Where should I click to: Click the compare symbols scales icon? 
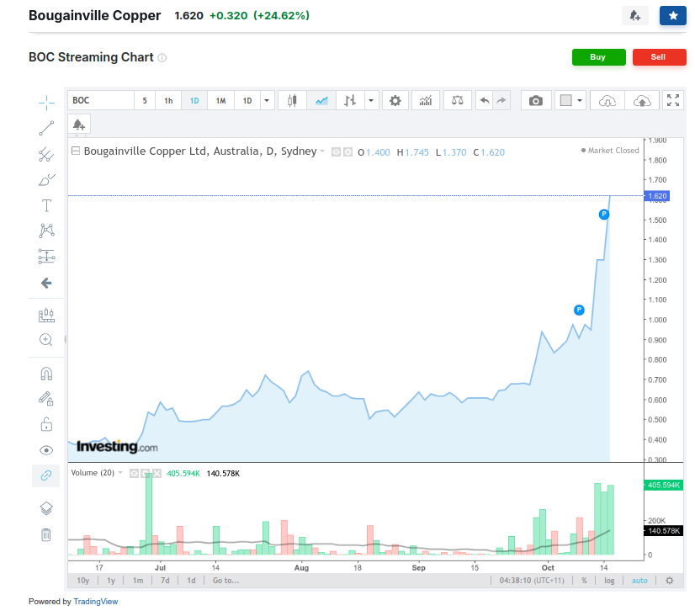tap(458, 101)
